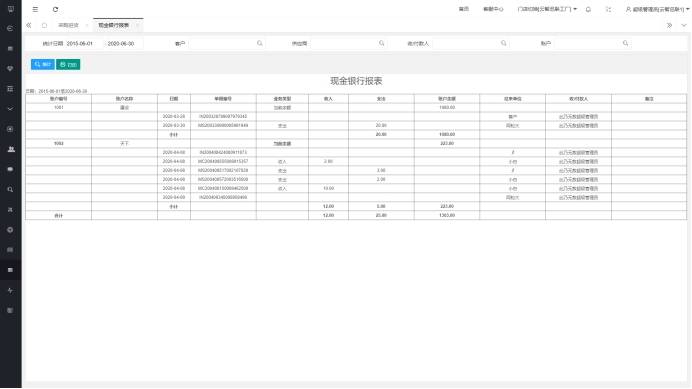Click the green print button

coord(68,64)
